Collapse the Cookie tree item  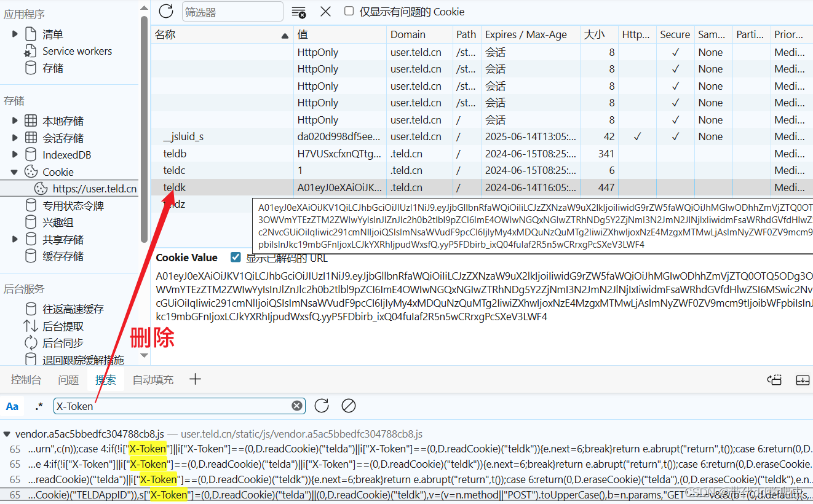(15, 172)
